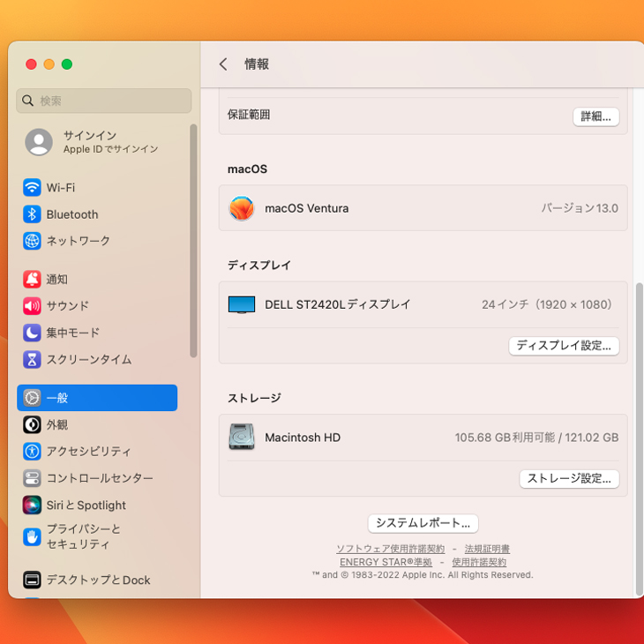Open プライバシーとセキュリティ settings
This screenshot has width=644, height=644.
(x=97, y=536)
